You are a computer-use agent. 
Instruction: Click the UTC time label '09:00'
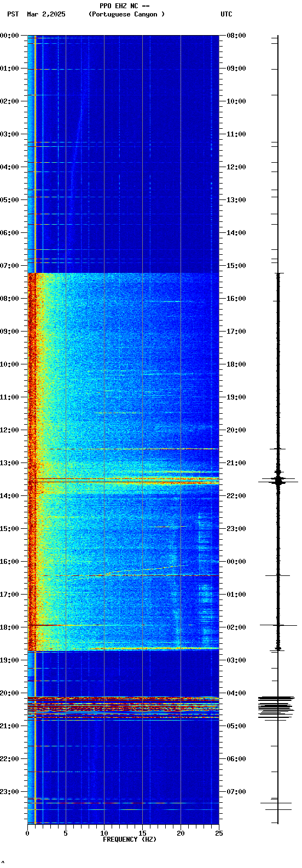pyautogui.click(x=236, y=68)
